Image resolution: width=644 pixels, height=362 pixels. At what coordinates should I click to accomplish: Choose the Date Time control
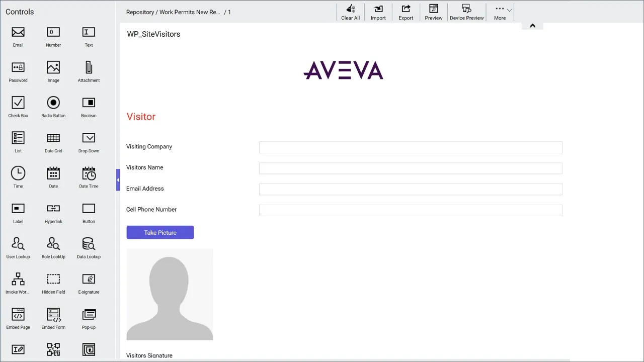click(88, 176)
